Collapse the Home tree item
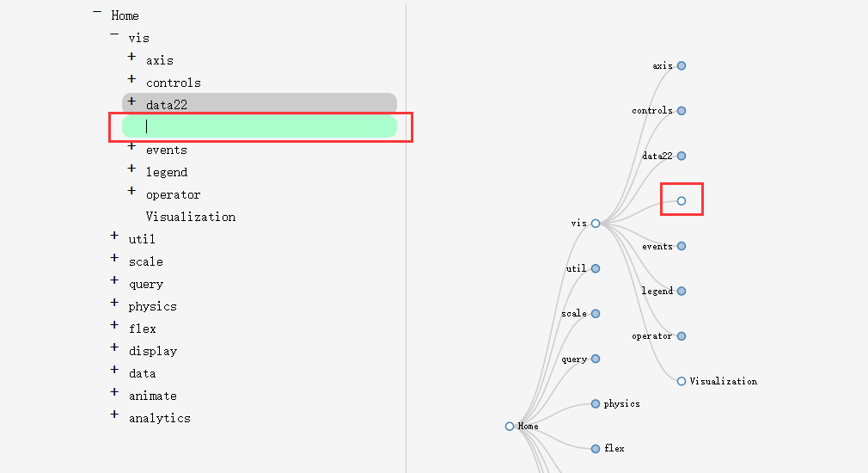868x473 pixels. pyautogui.click(x=97, y=13)
